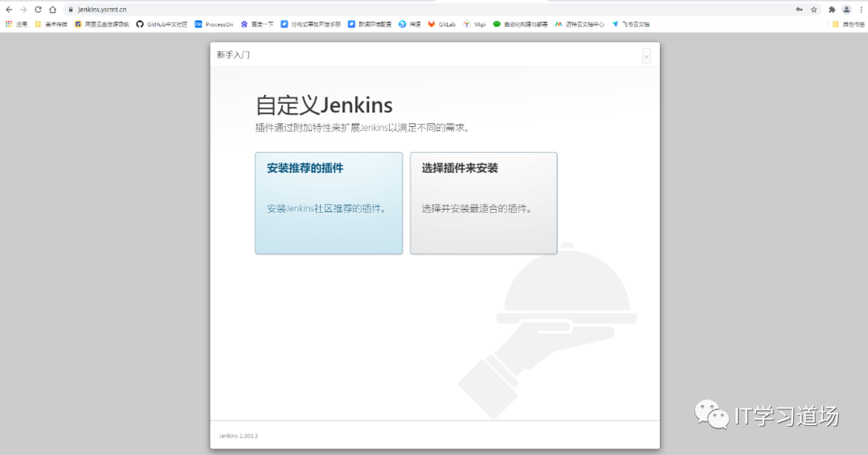Open the browser home page icon
Screen dimensions: 868x455
pyautogui.click(x=52, y=10)
